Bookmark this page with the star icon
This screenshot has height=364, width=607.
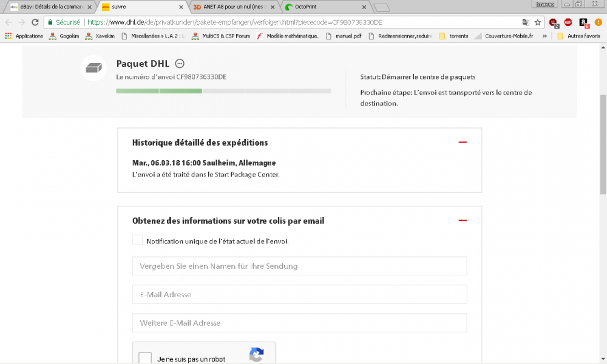[538, 22]
